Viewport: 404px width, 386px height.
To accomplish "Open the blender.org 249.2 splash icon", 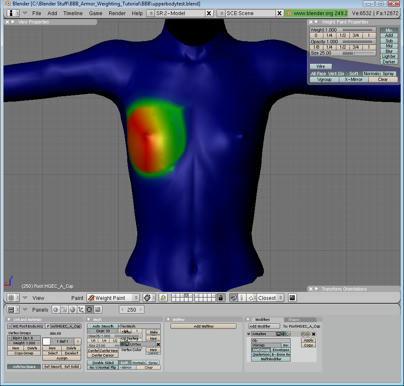I will tap(289, 13).
